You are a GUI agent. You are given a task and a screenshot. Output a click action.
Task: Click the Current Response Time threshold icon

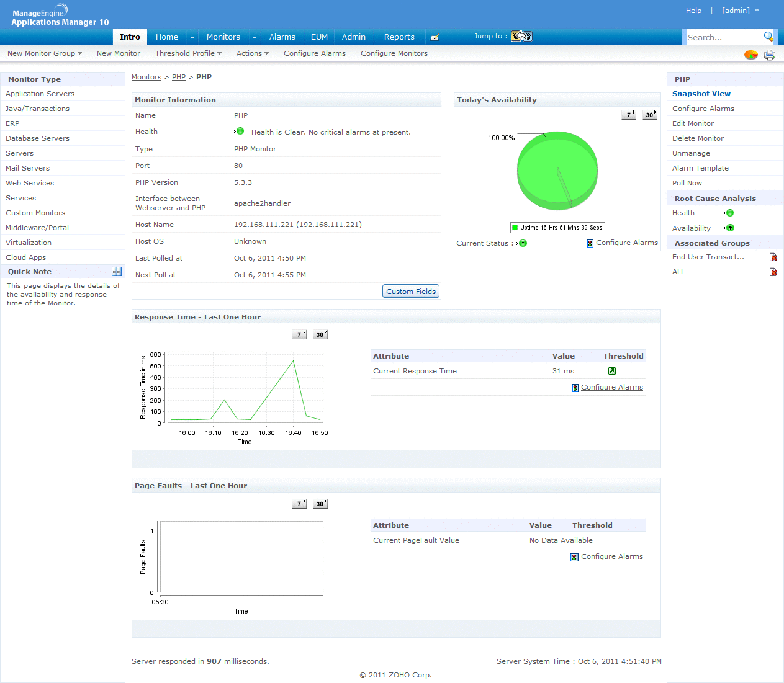coord(612,371)
